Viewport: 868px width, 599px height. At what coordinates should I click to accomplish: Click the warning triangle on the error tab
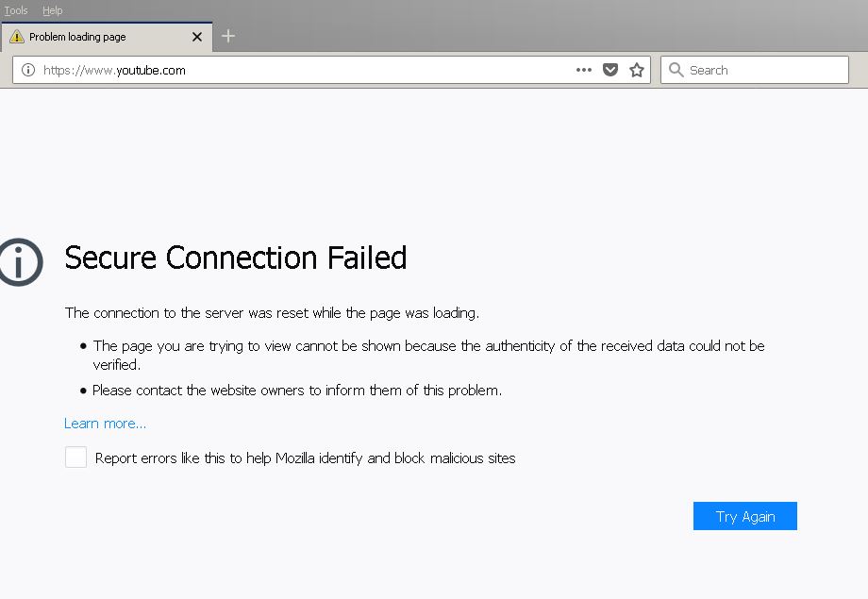pos(18,38)
